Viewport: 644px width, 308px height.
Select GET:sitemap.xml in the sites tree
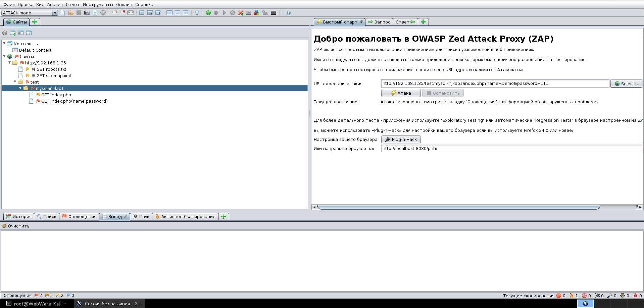(54, 75)
